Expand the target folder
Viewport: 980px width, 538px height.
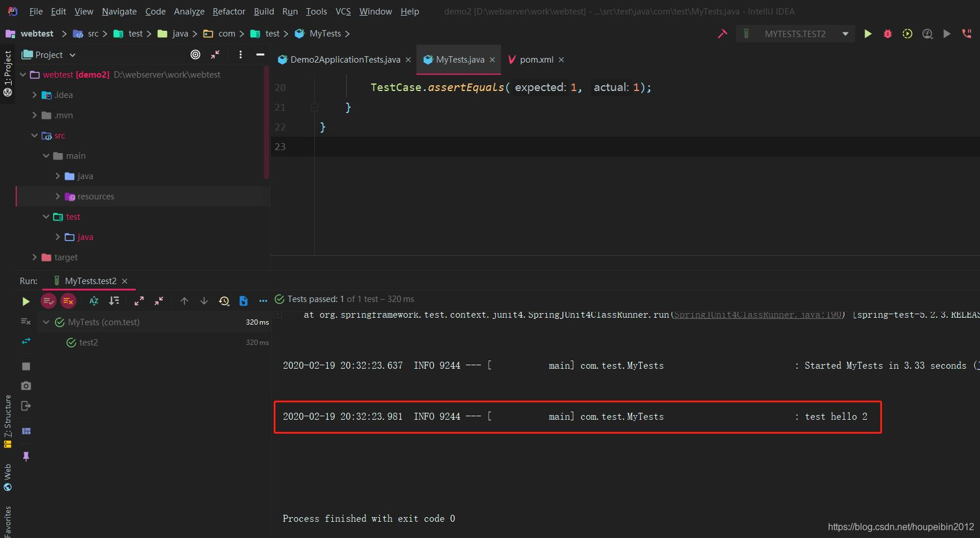pos(35,257)
